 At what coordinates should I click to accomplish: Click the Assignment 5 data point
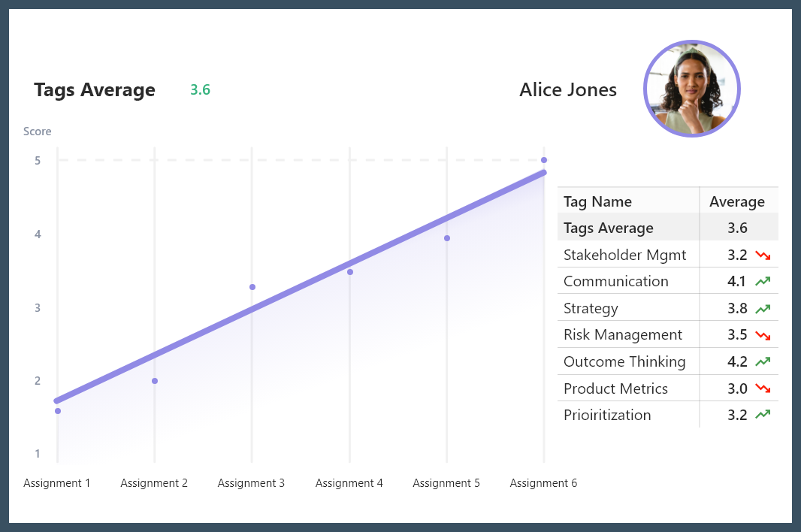[447, 238]
